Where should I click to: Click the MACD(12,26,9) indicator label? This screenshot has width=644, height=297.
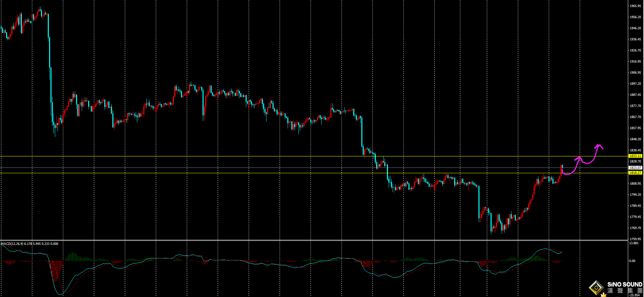coord(12,244)
